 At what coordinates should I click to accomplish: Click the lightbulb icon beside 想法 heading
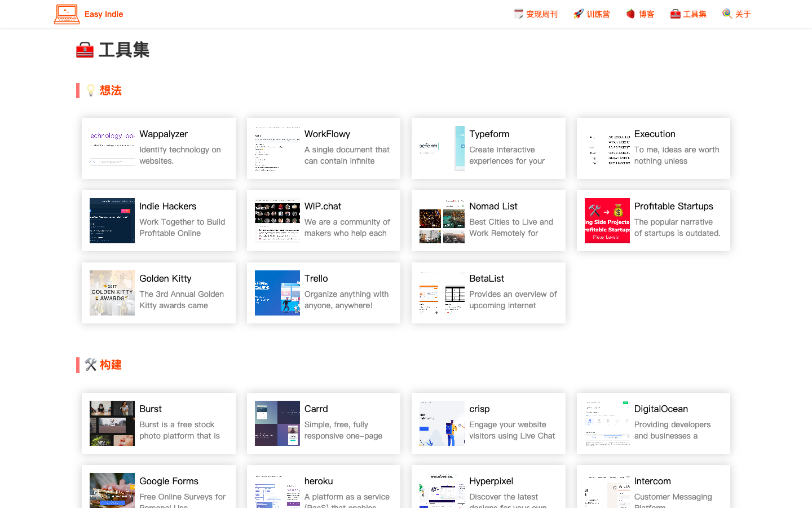pyautogui.click(x=91, y=90)
